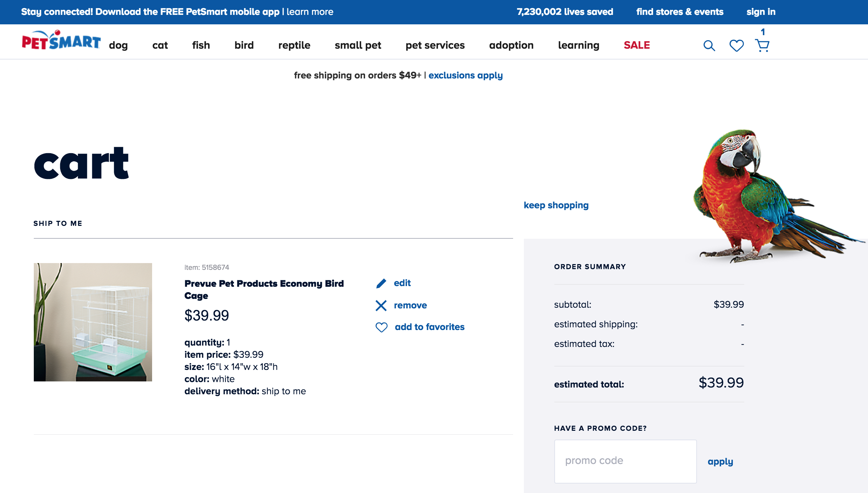Image resolution: width=868 pixels, height=493 pixels.
Task: Open Prevue Pet Products Economy Bird Cage title
Action: coord(264,289)
